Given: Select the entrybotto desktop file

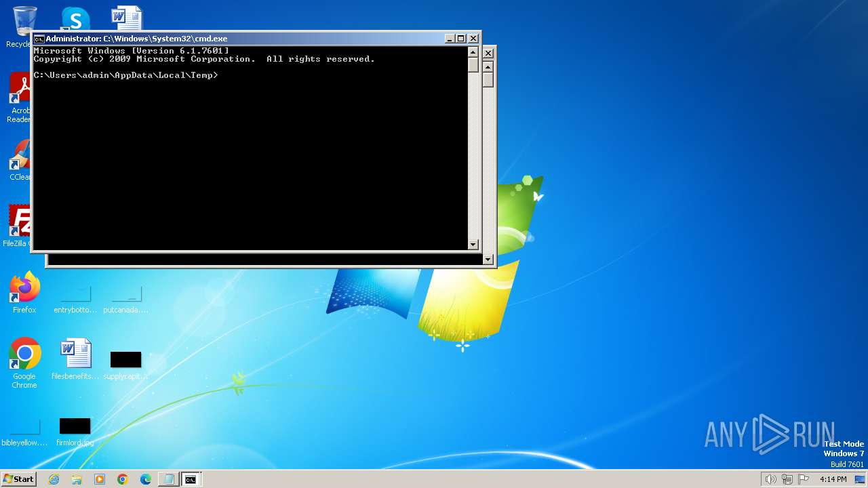Looking at the screenshot, I should 75,299.
